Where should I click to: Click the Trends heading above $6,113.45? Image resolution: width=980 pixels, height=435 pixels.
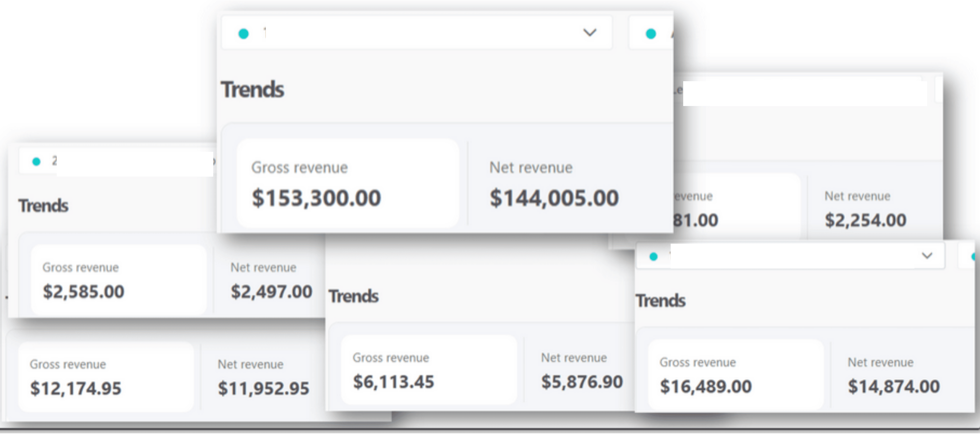pyautogui.click(x=353, y=296)
